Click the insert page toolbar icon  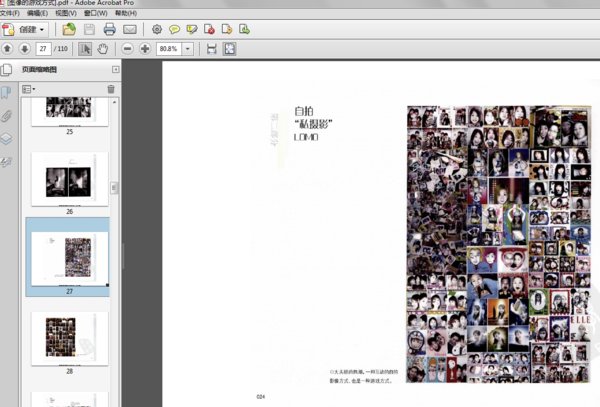[244, 29]
